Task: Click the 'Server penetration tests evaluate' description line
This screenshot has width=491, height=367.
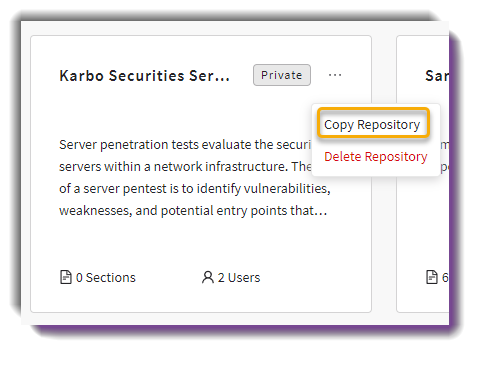Action: tap(185, 145)
